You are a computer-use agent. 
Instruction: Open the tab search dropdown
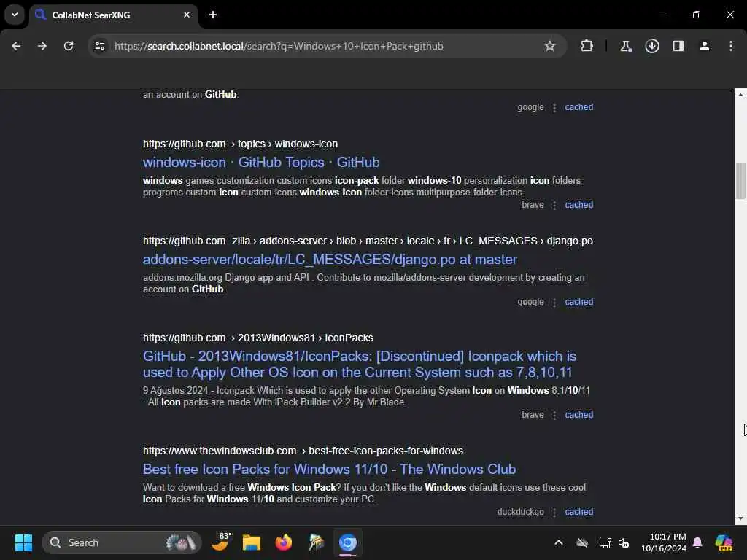coord(15,15)
